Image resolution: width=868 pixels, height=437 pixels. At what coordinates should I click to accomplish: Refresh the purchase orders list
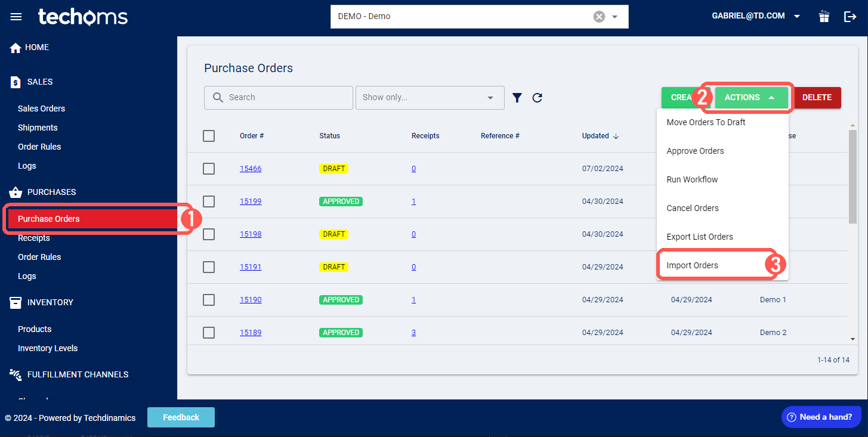(x=537, y=98)
